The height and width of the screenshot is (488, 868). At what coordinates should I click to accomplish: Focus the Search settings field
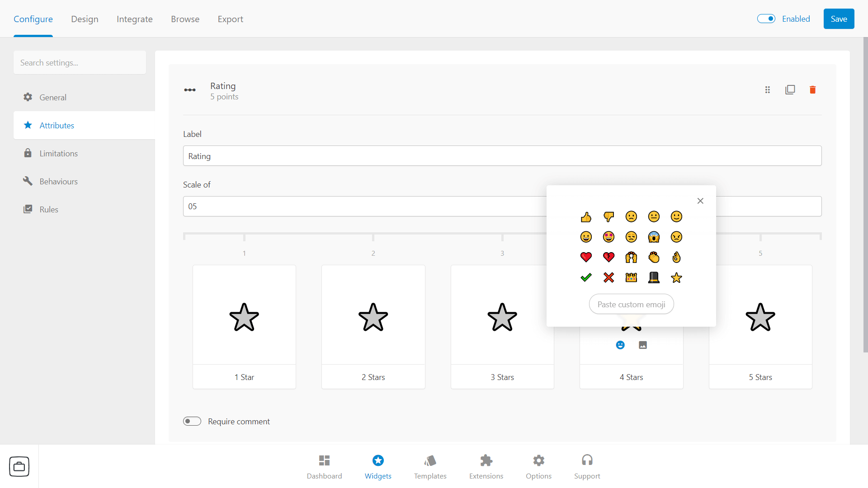[80, 62]
